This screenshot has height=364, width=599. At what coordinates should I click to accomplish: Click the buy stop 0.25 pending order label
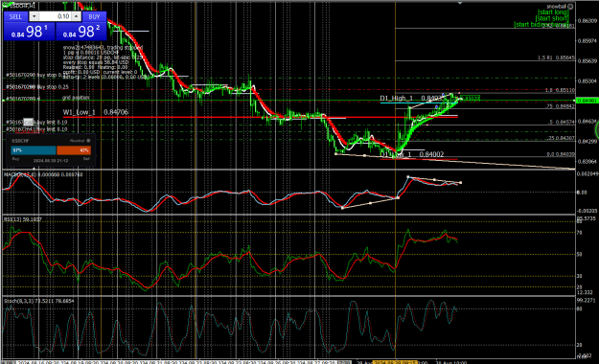coord(37,87)
